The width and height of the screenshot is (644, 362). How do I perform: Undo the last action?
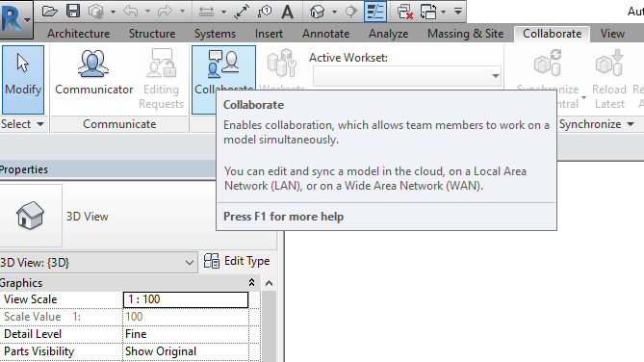tap(131, 12)
